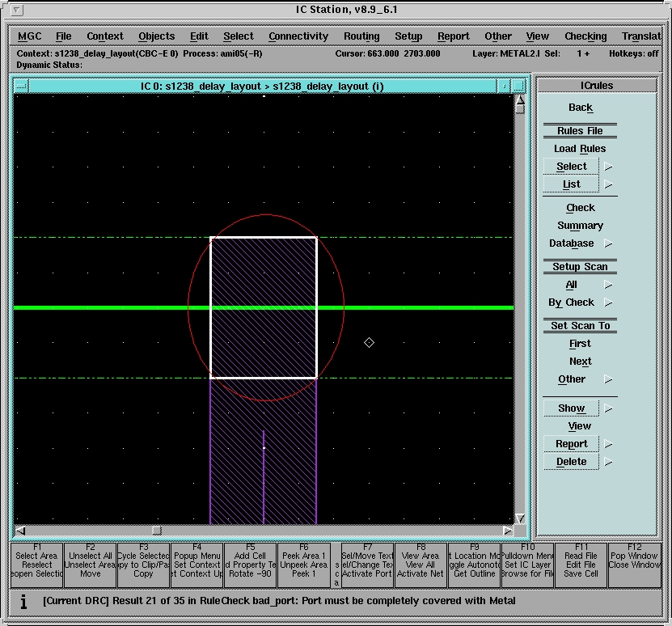Expand the Database submenu arrow
Screen dimensions: 672x626
tap(609, 243)
